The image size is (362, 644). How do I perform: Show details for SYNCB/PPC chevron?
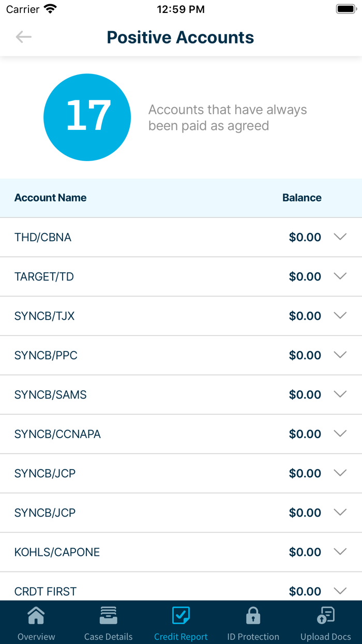click(340, 355)
